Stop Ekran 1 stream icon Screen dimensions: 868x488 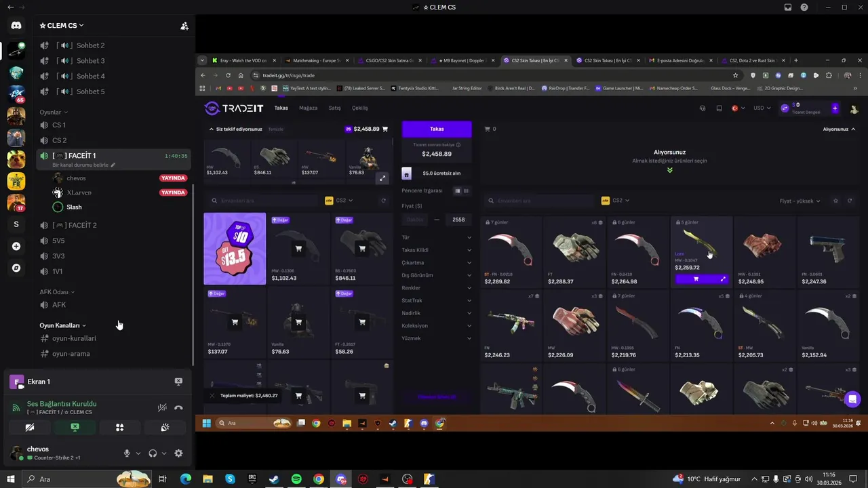178,382
